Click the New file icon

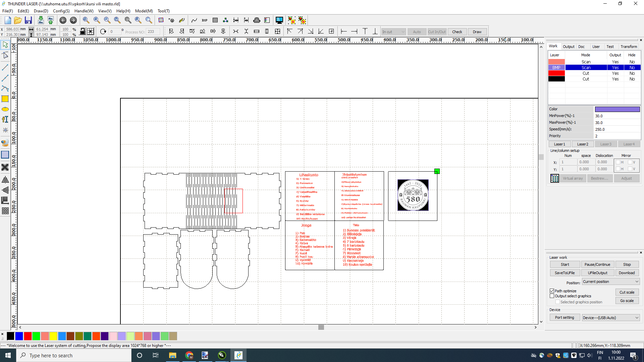(x=8, y=20)
